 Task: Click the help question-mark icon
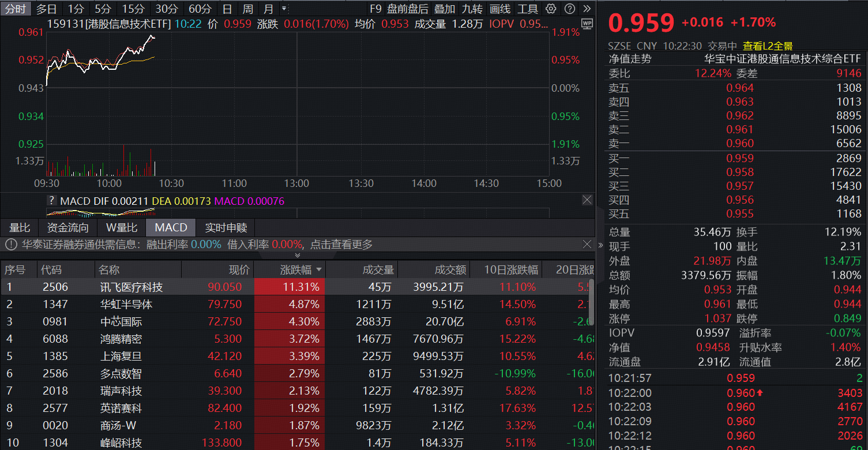coord(569,9)
